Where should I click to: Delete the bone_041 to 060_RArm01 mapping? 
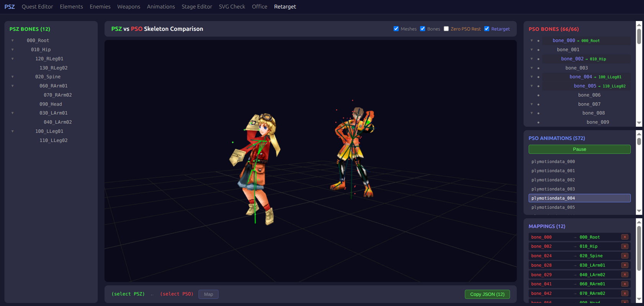pos(624,284)
